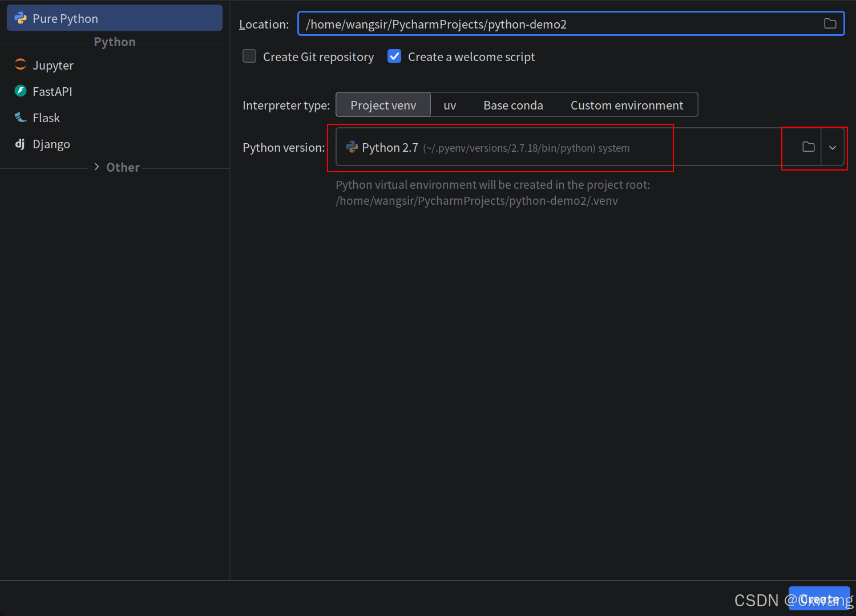Select Project venv interpreter type

coord(383,105)
